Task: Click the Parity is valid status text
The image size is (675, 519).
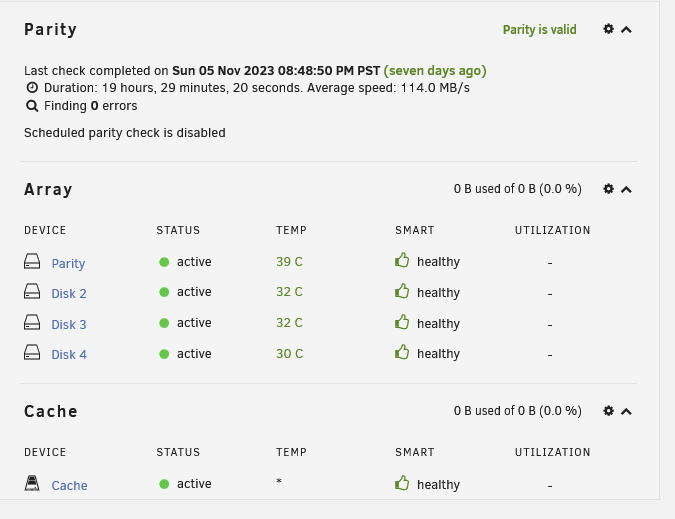Action: [539, 30]
